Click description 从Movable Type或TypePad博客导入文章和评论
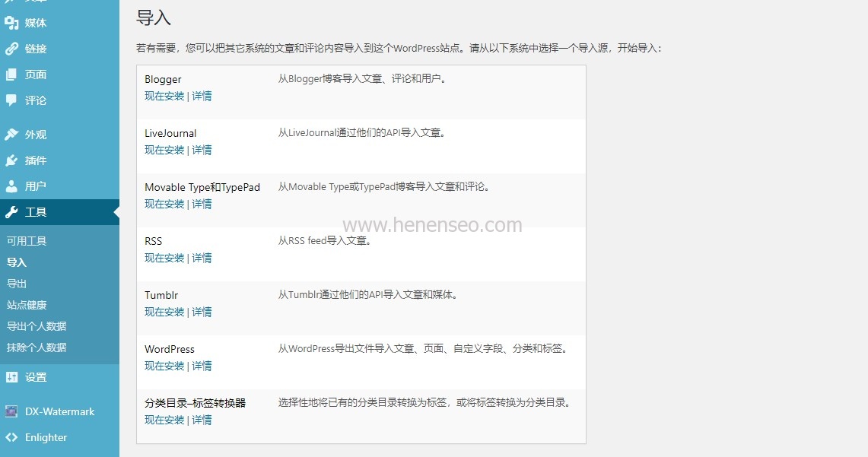This screenshot has width=868, height=457. click(385, 187)
